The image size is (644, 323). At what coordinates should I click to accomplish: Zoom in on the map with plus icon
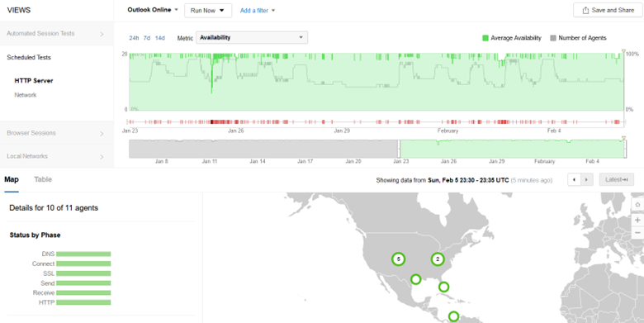coord(637,221)
